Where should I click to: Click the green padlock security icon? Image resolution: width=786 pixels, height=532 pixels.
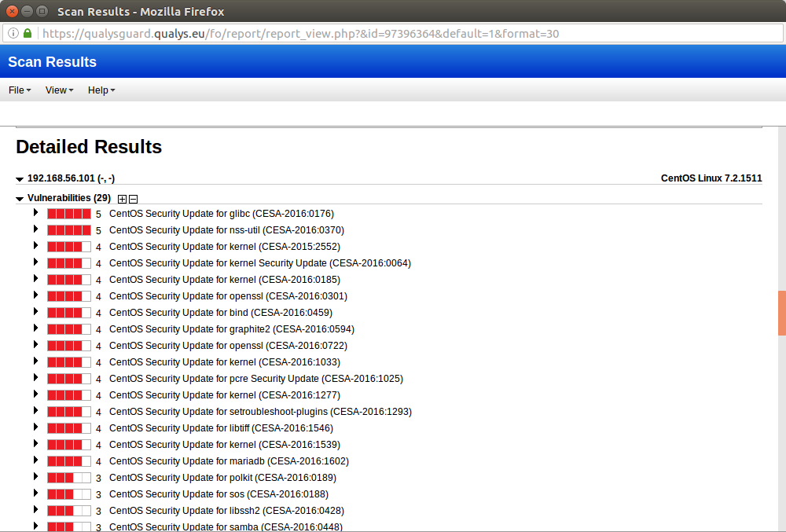tap(28, 34)
